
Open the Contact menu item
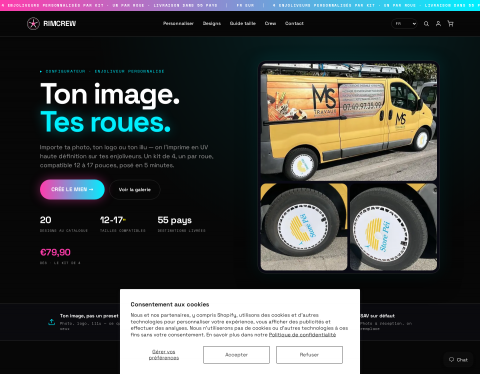click(294, 23)
